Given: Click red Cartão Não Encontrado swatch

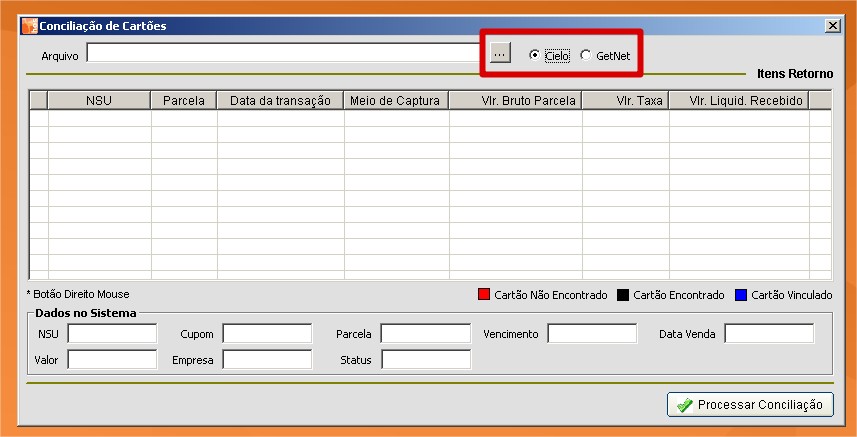Looking at the screenshot, I should 484,295.
